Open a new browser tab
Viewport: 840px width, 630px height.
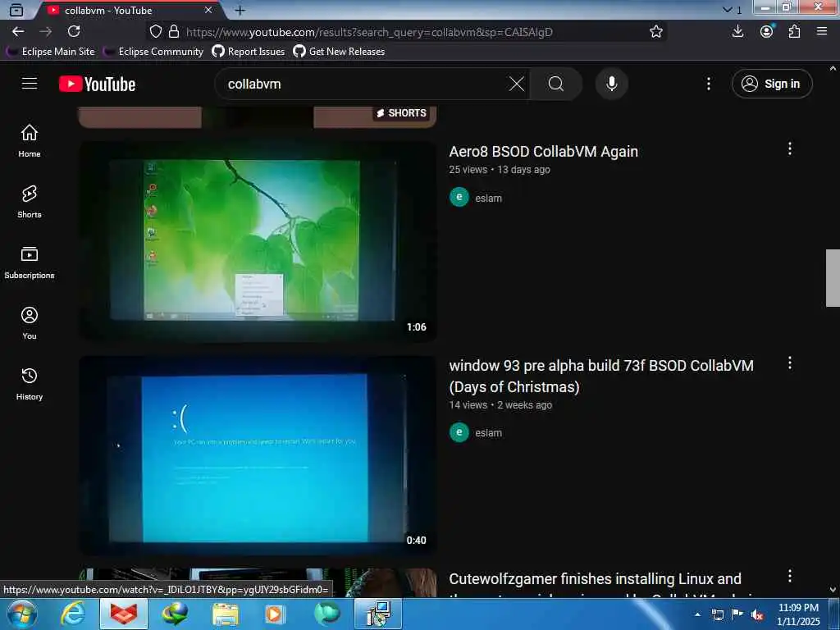tap(240, 10)
